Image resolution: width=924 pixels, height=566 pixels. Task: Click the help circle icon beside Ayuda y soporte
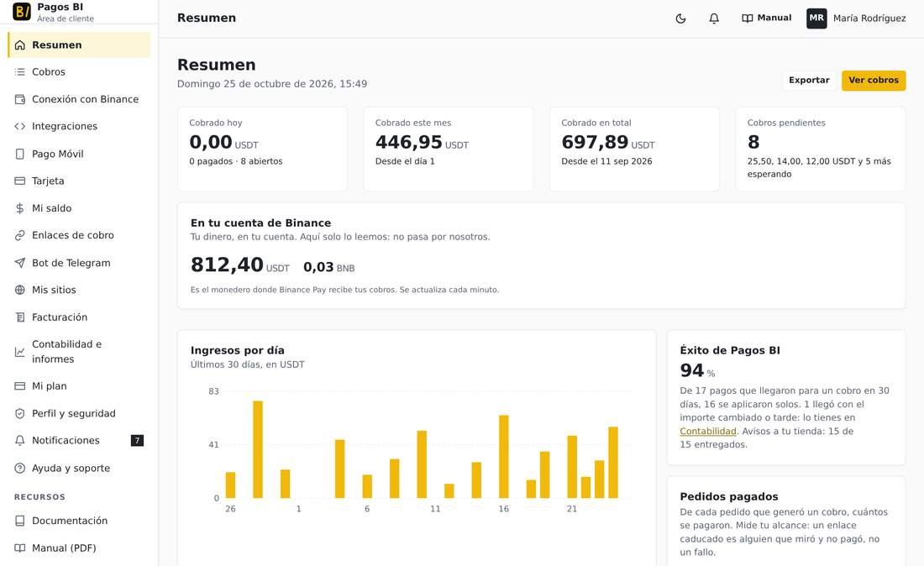20,469
